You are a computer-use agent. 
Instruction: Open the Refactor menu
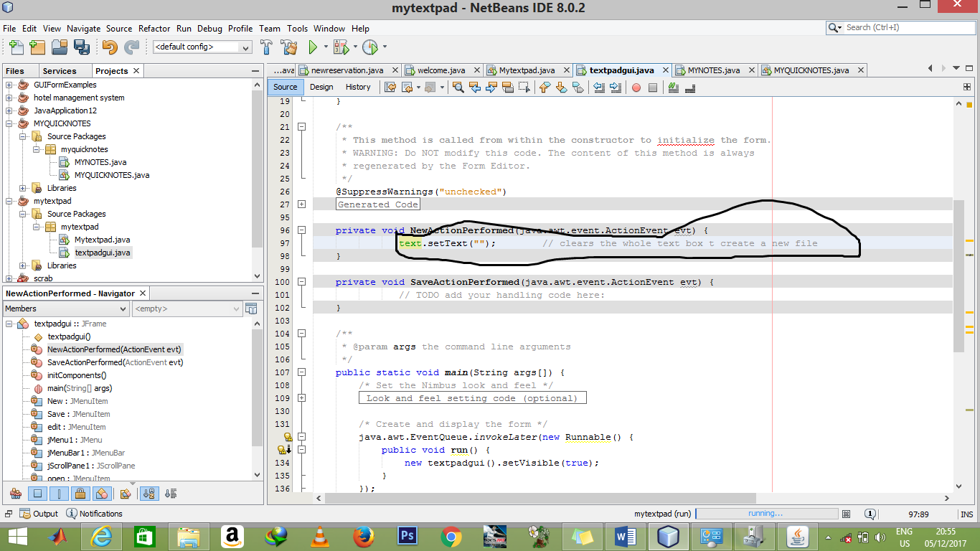pos(154,29)
